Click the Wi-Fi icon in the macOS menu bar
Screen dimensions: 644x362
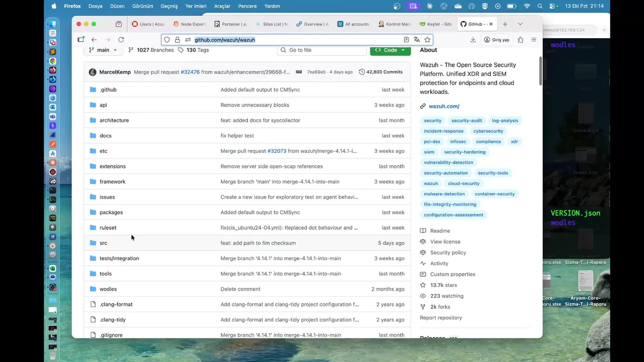tap(527, 6)
